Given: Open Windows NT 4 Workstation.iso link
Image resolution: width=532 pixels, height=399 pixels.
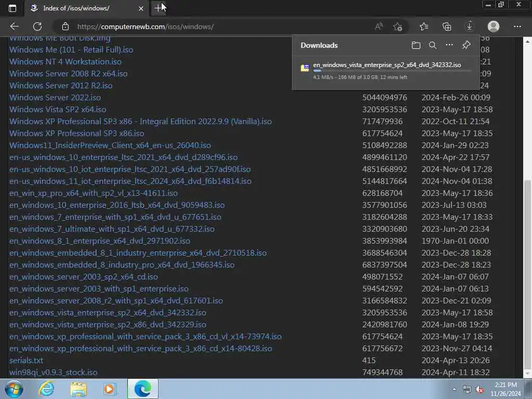Looking at the screenshot, I should tap(65, 61).
